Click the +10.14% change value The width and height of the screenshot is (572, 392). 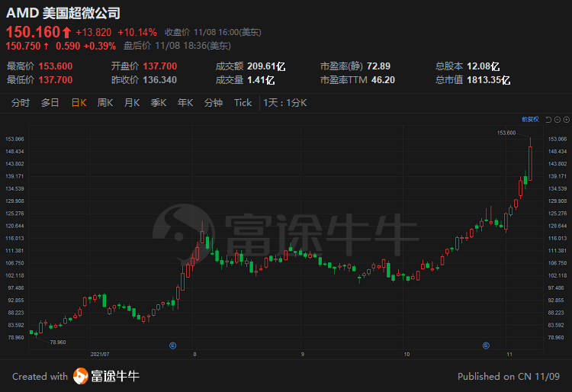[137, 33]
